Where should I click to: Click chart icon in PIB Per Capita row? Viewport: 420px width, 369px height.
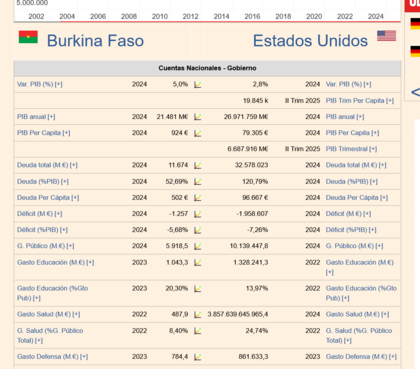(x=198, y=133)
